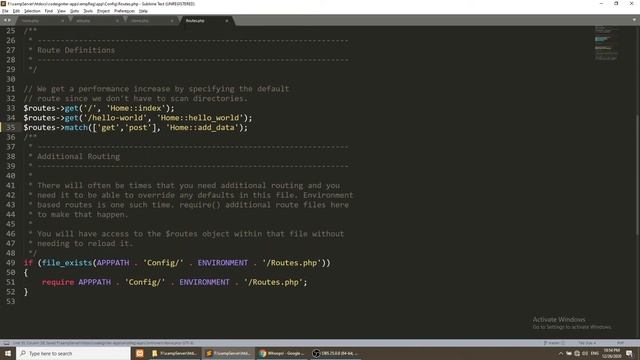The width and height of the screenshot is (640, 360).
Task: Open the View menu
Action: click(61, 11)
